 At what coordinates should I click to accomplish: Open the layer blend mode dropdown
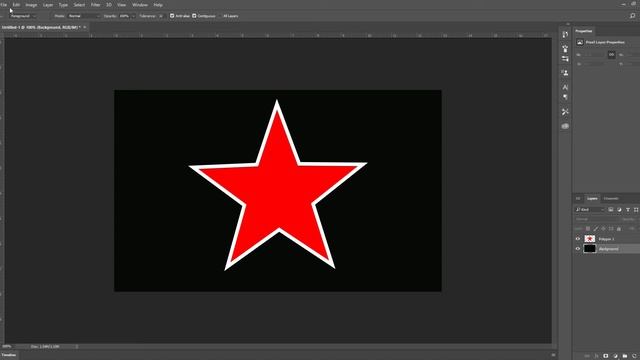tap(597, 219)
